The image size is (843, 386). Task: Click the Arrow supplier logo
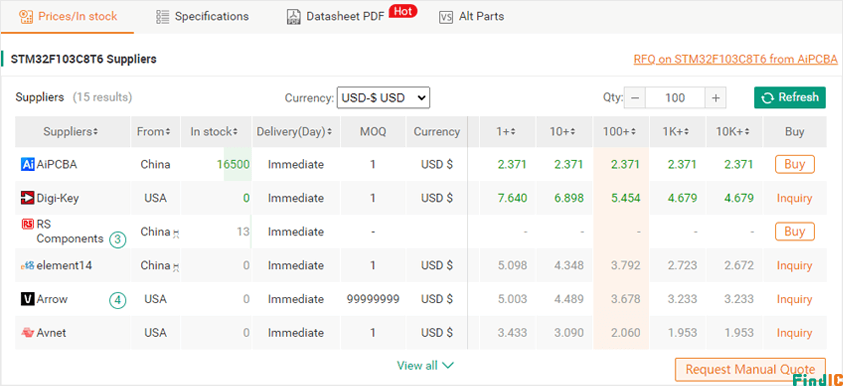pyautogui.click(x=27, y=299)
